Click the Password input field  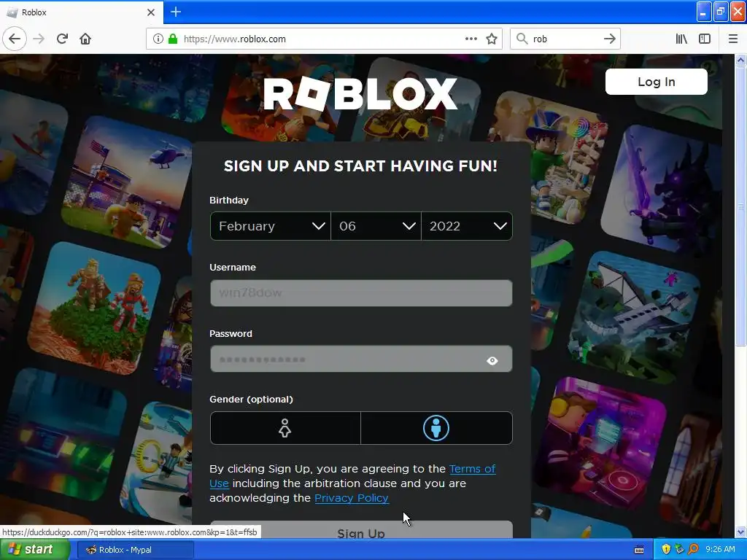click(x=361, y=359)
